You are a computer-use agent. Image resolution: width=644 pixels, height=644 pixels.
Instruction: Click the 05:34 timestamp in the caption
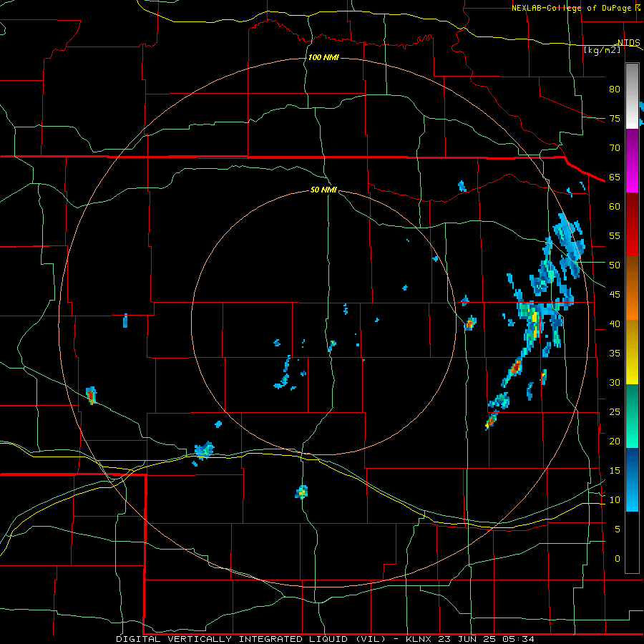[519, 639]
